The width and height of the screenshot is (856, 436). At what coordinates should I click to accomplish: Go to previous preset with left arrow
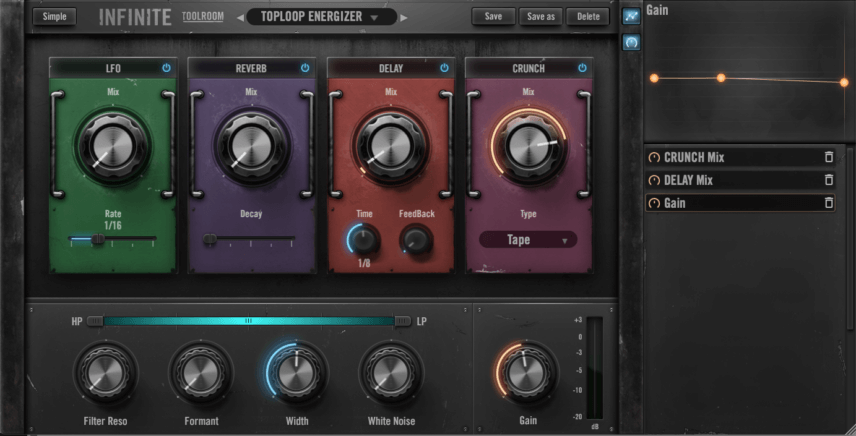pyautogui.click(x=240, y=17)
